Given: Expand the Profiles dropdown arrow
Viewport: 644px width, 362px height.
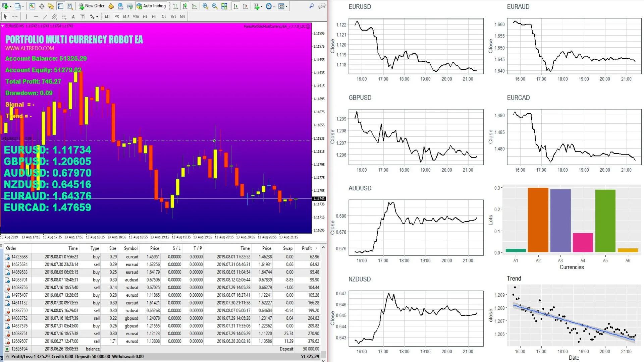Looking at the screenshot, I should 23,6.
